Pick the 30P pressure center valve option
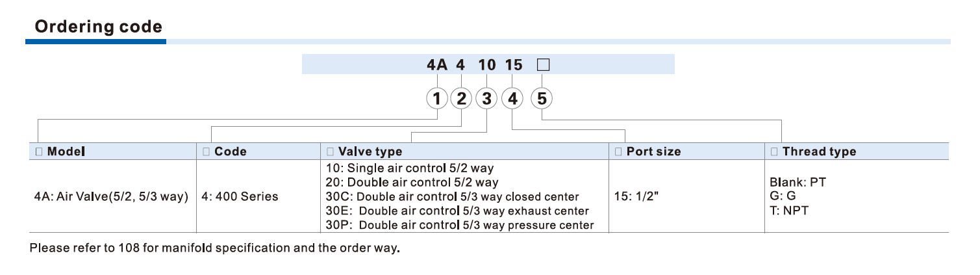The image size is (980, 275). tap(459, 225)
